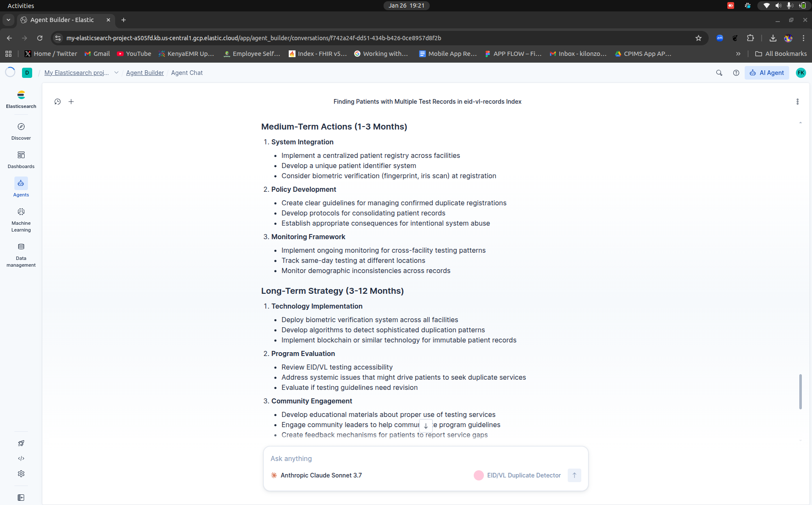
Task: Open the settings gear in sidebar
Action: point(21,474)
